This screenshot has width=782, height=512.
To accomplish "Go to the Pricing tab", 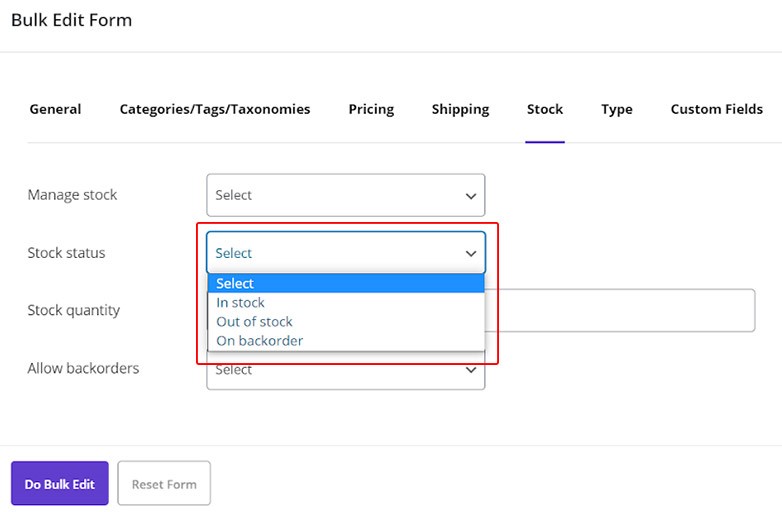I will pyautogui.click(x=371, y=109).
